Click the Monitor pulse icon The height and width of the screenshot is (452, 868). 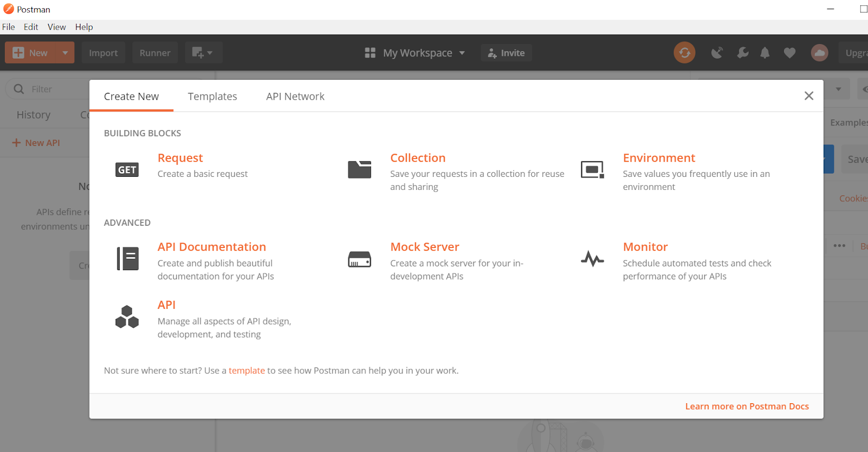pos(592,259)
